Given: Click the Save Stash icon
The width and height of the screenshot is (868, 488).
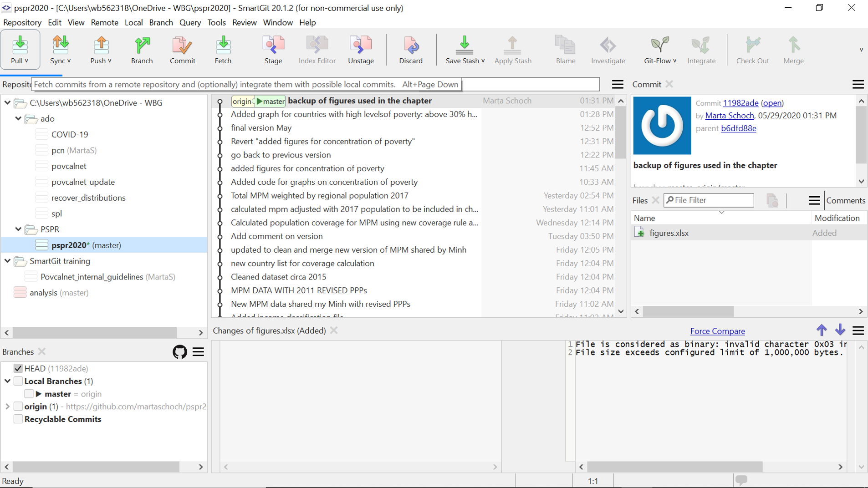Looking at the screenshot, I should click(465, 45).
